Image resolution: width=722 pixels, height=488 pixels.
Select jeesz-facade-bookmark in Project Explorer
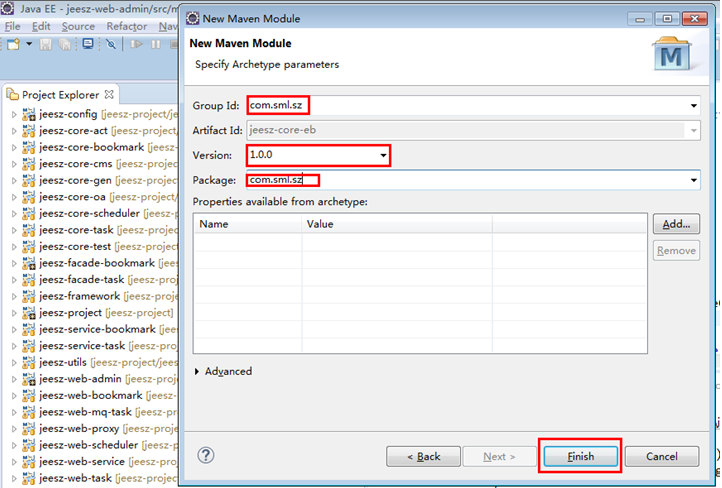click(97, 263)
